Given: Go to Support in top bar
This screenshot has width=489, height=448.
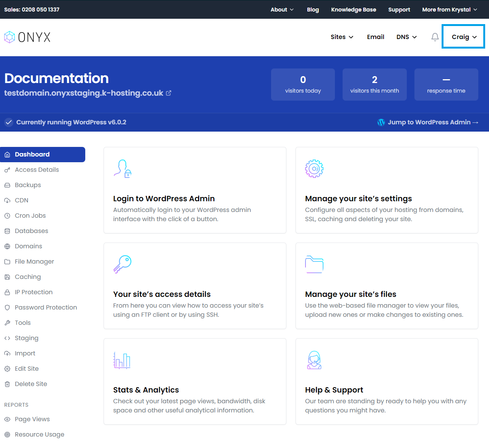Looking at the screenshot, I should (399, 10).
